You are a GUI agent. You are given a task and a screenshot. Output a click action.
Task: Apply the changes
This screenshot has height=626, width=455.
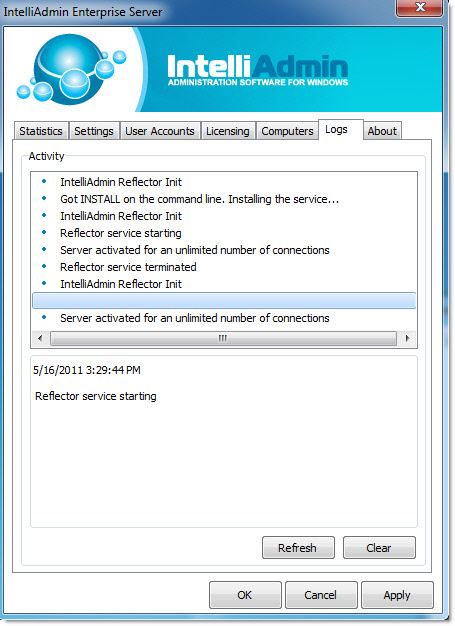coord(397,595)
